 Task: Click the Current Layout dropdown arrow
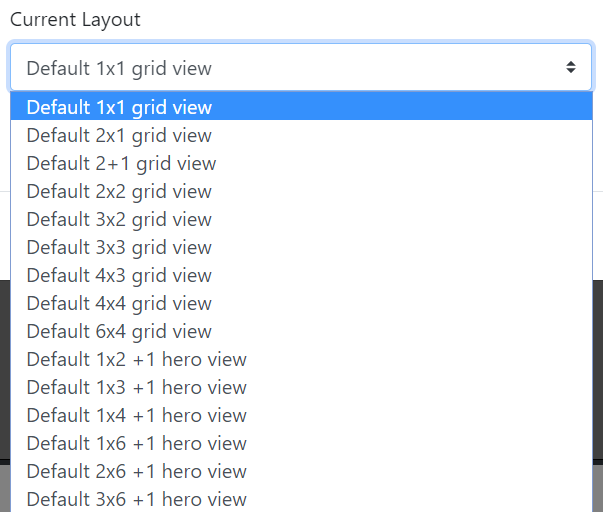(x=570, y=68)
